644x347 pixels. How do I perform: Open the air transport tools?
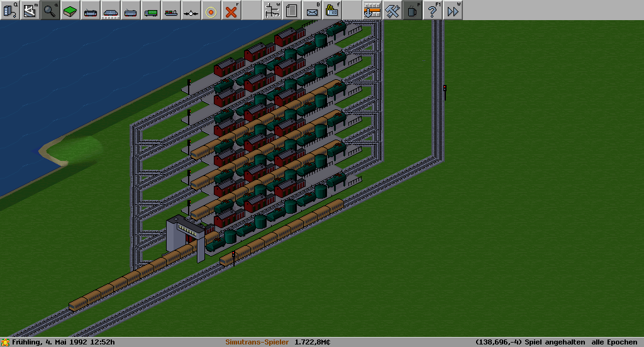(191, 10)
